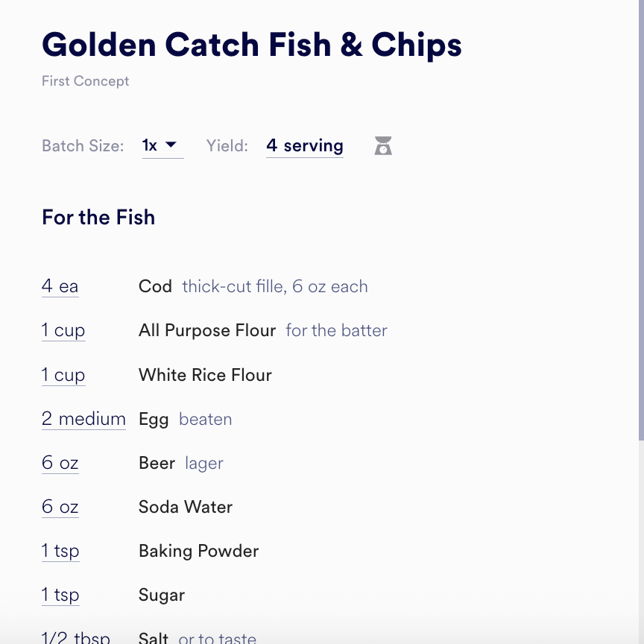Click the 1 tsp Baking Powder quantity
Screen dimensions: 644x644
(x=60, y=551)
